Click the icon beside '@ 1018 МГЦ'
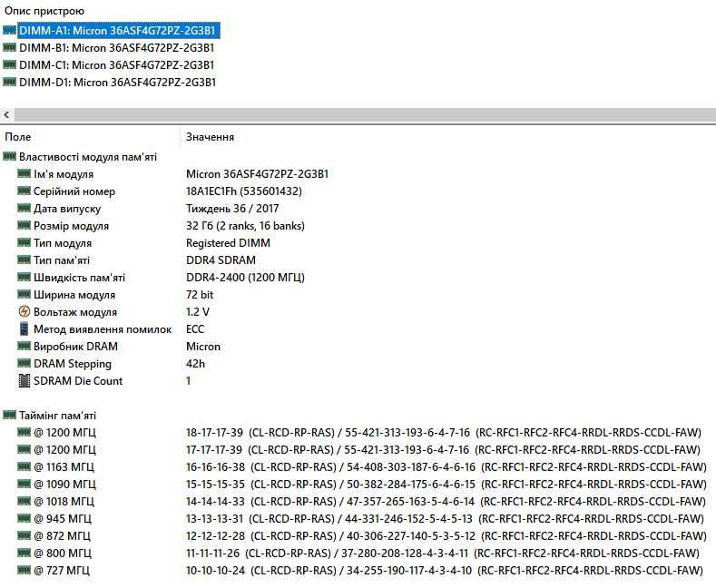Screen dimensions: 716x588 pos(25,501)
